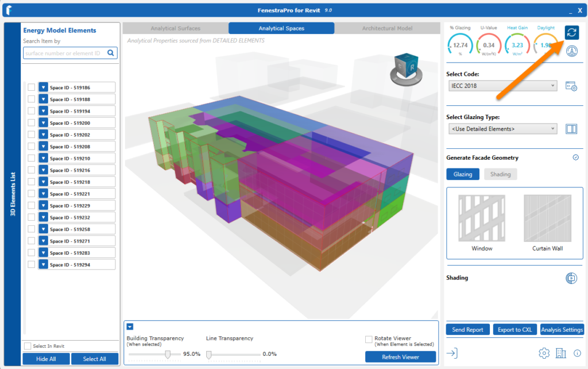
Task: Open the Shading play icon
Action: [571, 278]
